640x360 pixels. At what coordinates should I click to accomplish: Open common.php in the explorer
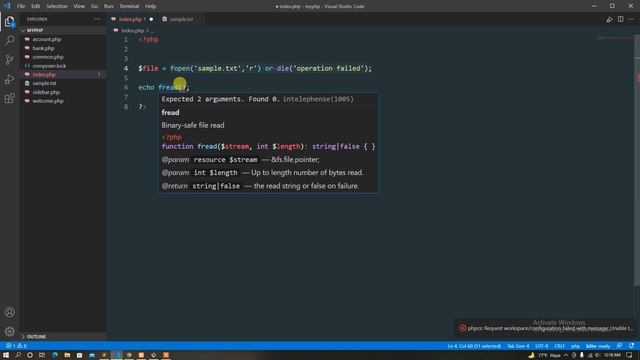click(x=48, y=57)
